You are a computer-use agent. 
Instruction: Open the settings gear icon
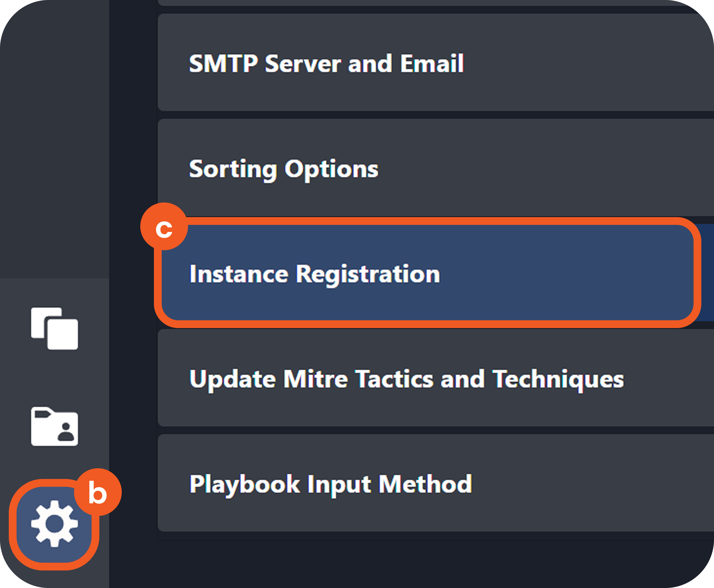tap(54, 524)
